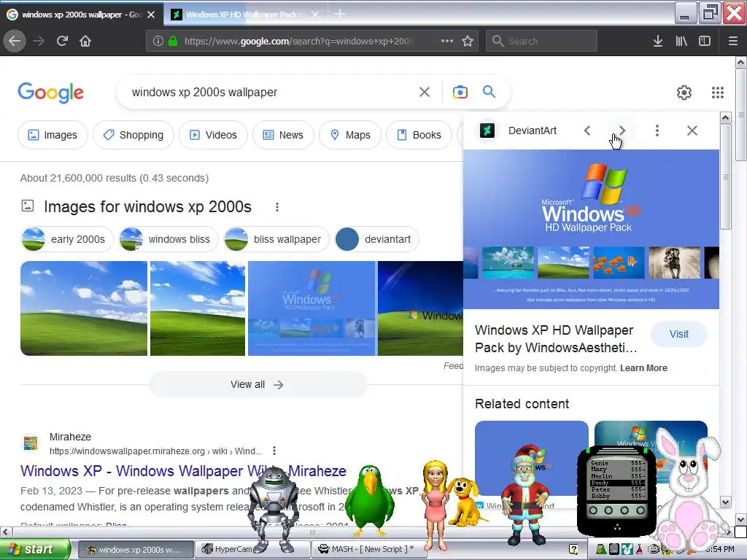Click the google.com URL address field

pyautogui.click(x=298, y=41)
